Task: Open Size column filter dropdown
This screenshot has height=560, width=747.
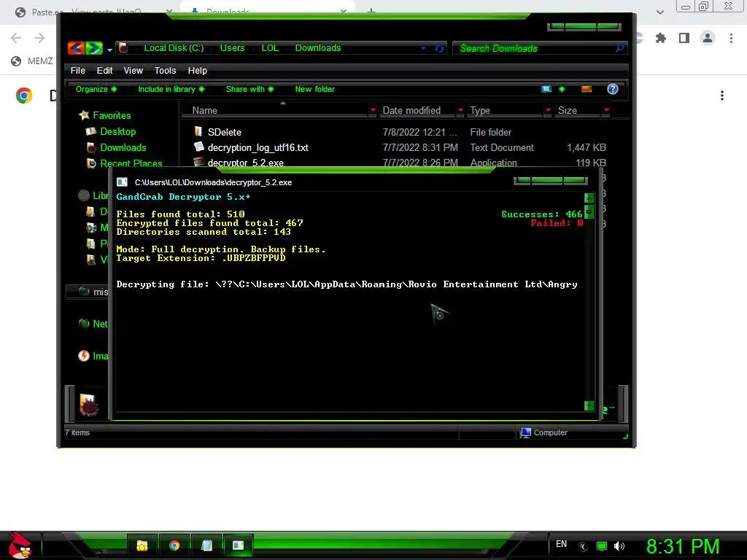Action: pos(606,111)
